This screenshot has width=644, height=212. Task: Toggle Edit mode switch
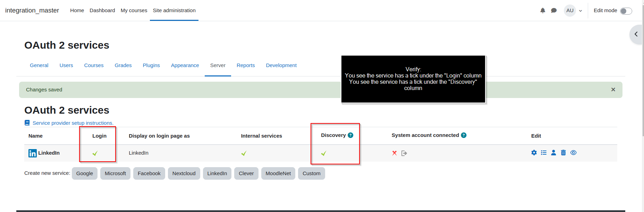[x=626, y=11]
